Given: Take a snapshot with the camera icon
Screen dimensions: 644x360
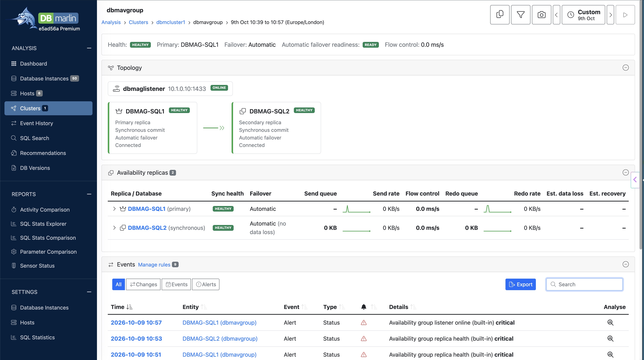Looking at the screenshot, I should pos(541,15).
